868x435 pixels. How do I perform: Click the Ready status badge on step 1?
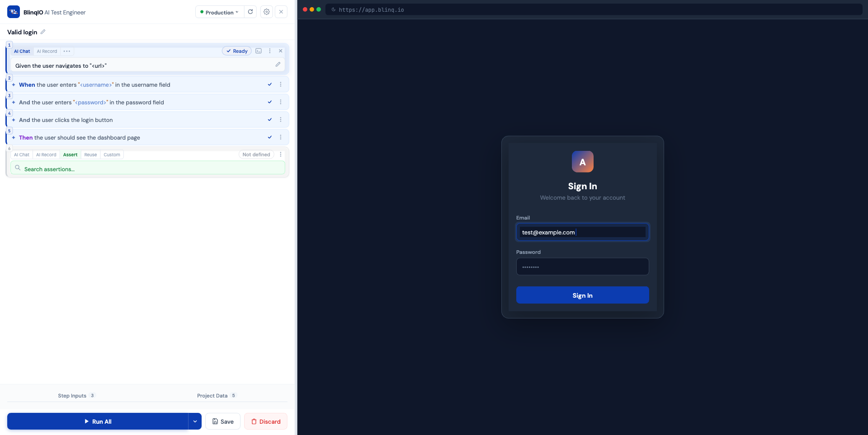point(236,51)
